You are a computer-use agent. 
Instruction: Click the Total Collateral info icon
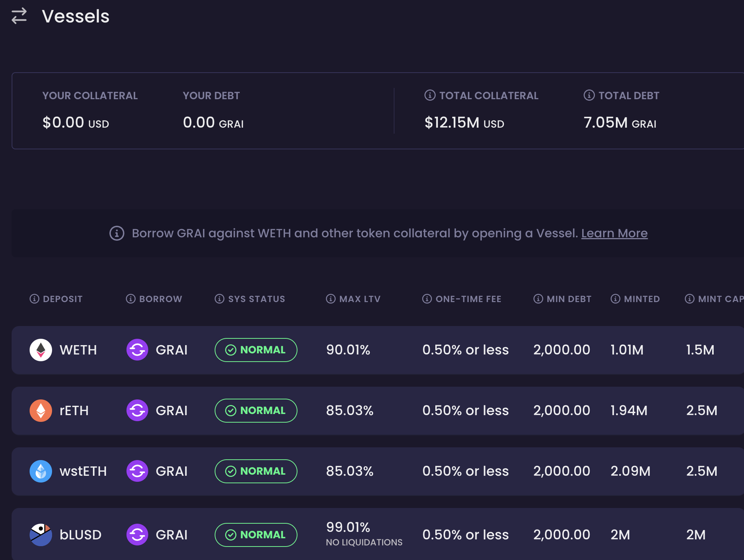coord(430,95)
